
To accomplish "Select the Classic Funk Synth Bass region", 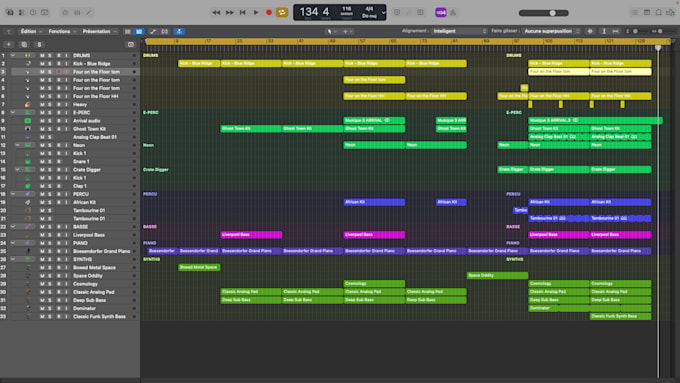I will pyautogui.click(x=621, y=316).
